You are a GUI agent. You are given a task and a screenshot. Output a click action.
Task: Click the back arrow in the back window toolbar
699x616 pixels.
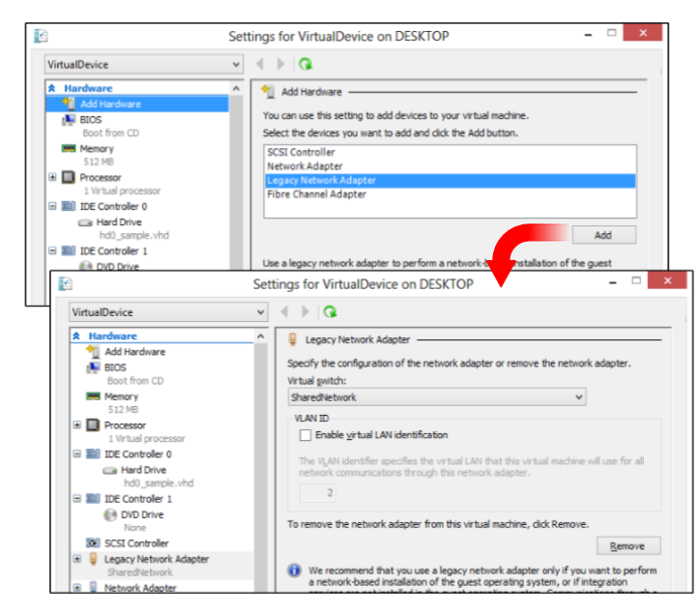tap(259, 64)
